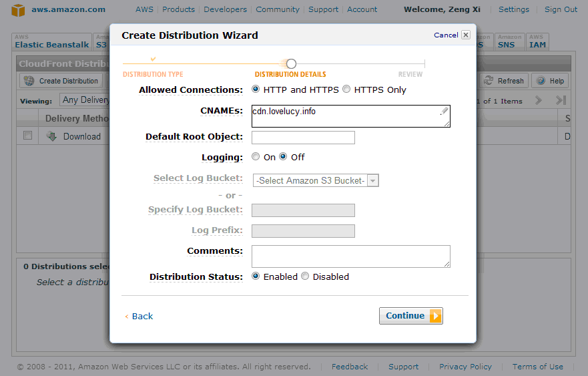Switch to the Amazon SNS tab
The width and height of the screenshot is (588, 376).
pos(509,41)
